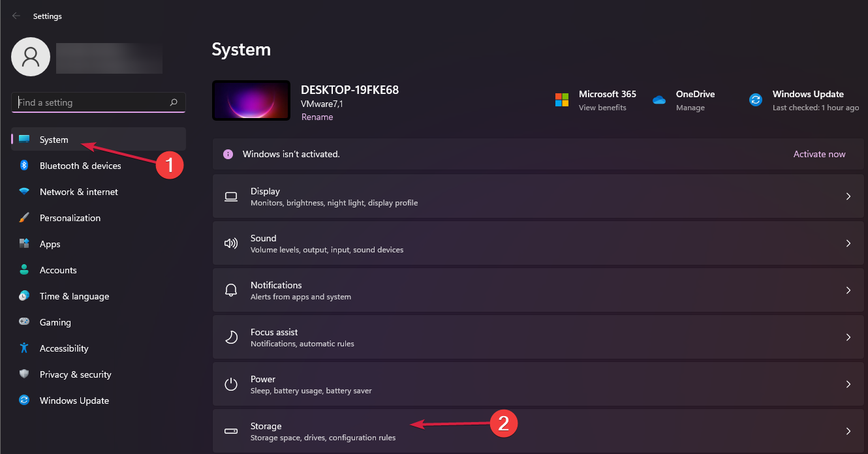
Task: Expand the Sound settings row chevron
Action: coord(848,243)
